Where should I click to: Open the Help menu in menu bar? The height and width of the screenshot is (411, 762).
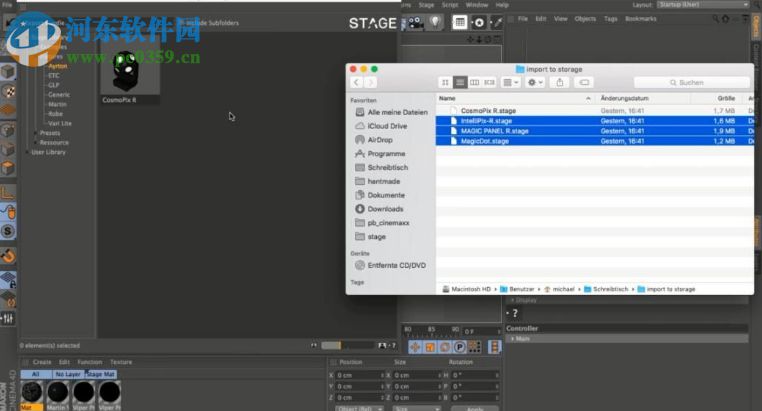(x=502, y=5)
